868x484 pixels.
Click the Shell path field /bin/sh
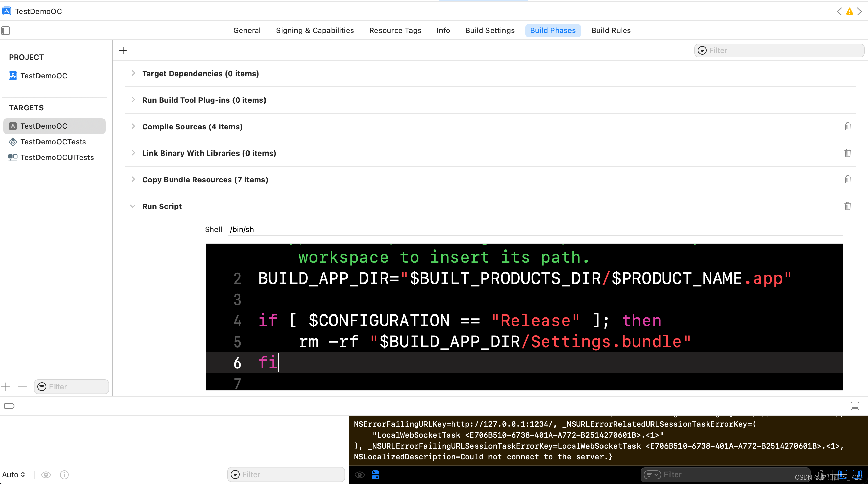535,229
